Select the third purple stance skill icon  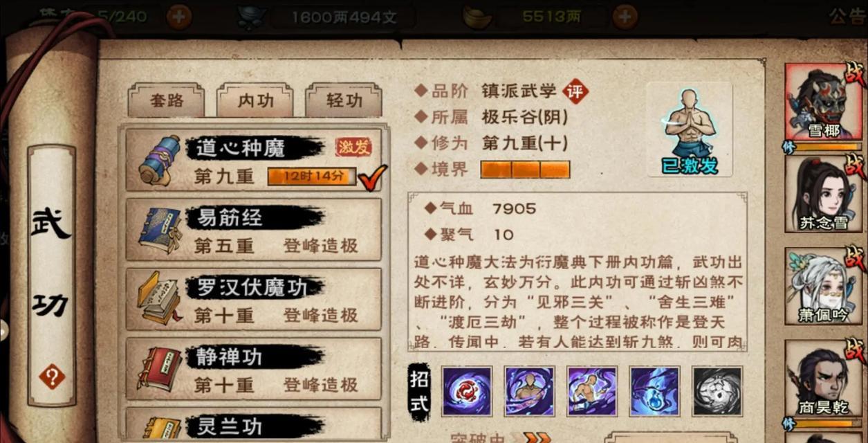[592, 391]
